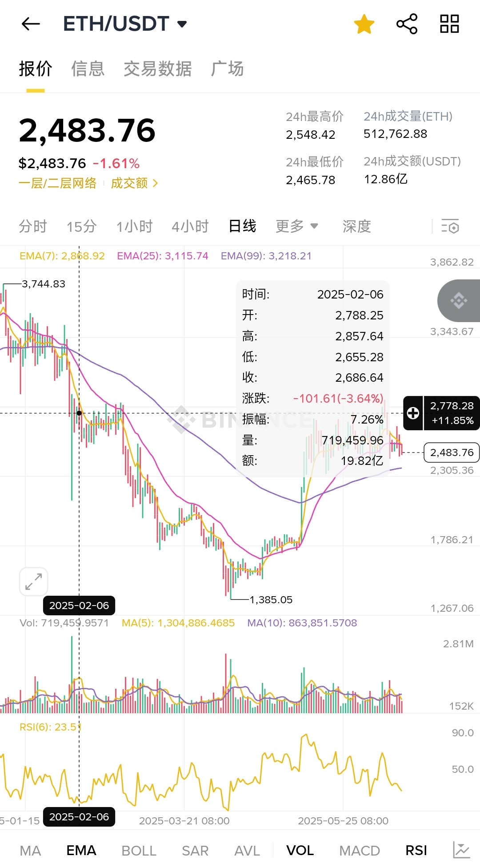The height and width of the screenshot is (868, 480).
Task: Toggle the MACD indicator
Action: pos(359,851)
